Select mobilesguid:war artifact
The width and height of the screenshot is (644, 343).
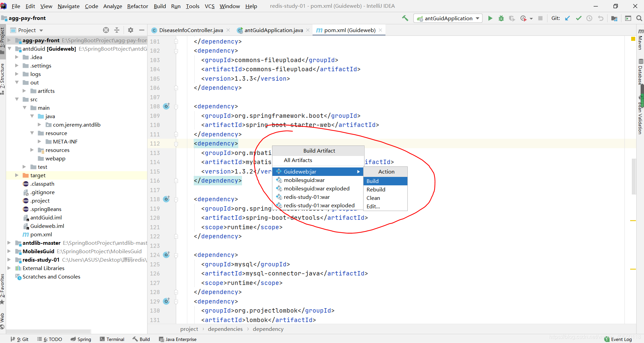pyautogui.click(x=318, y=180)
